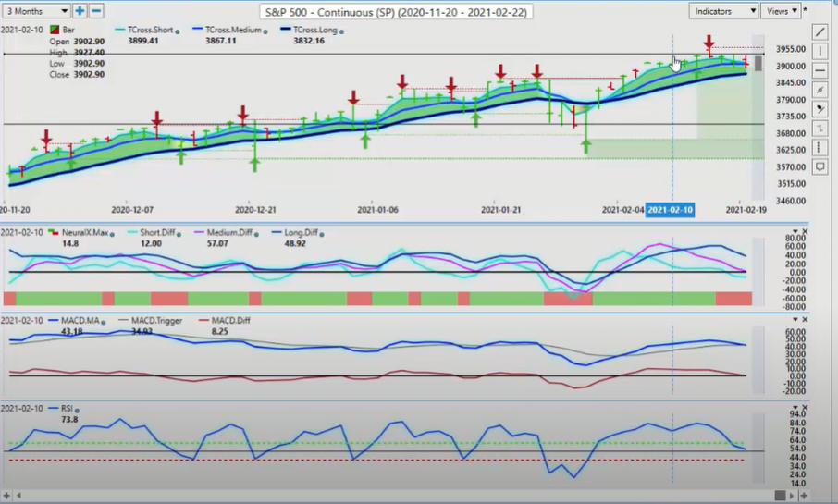Click the Bar chart type color icon
Viewport: 838px width, 504px height.
[x=54, y=30]
